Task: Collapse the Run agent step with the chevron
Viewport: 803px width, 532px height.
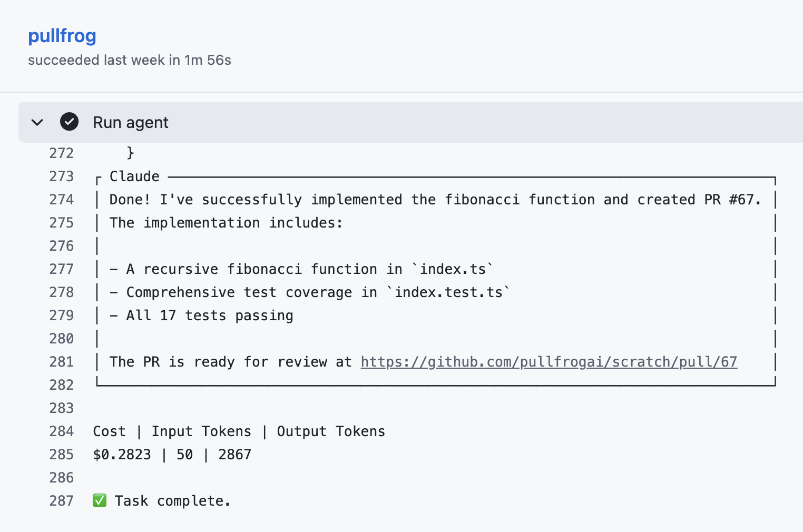Action: pyautogui.click(x=37, y=122)
